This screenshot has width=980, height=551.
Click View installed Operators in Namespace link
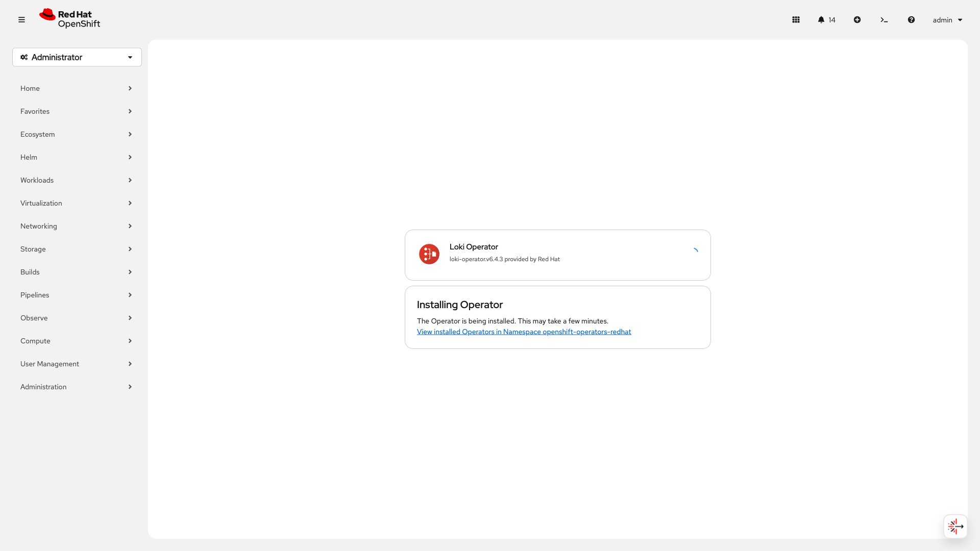click(x=524, y=332)
